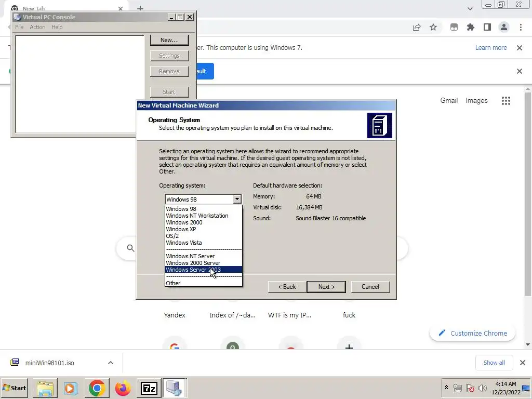
Task: Open WTF is my IP shortcut
Action: (289, 315)
